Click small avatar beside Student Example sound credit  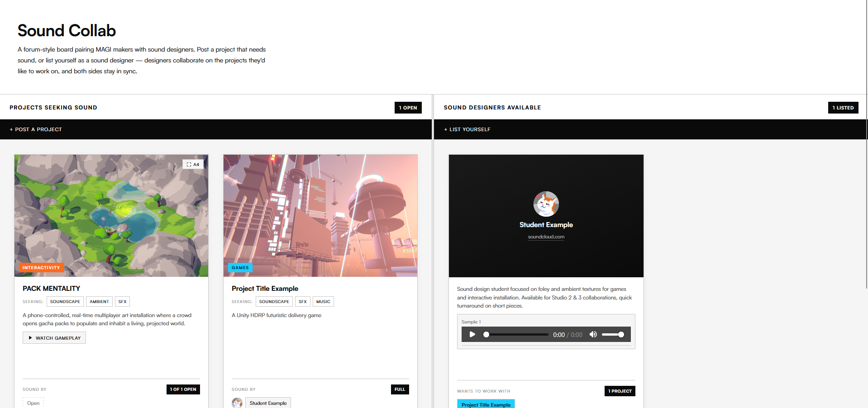click(x=237, y=403)
